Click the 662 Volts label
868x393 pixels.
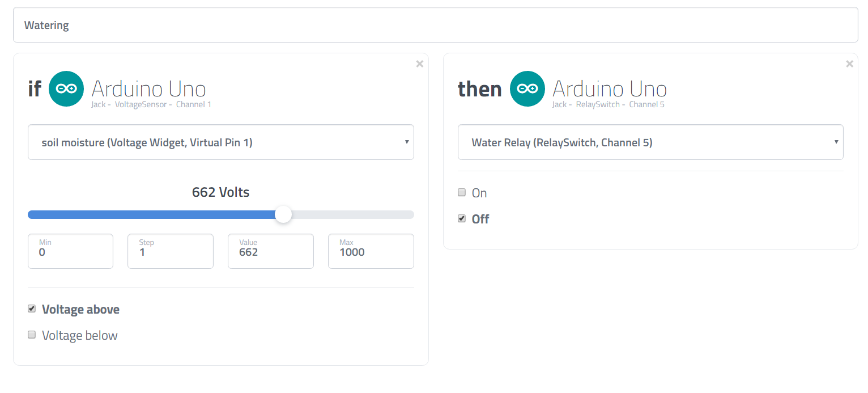tap(221, 192)
